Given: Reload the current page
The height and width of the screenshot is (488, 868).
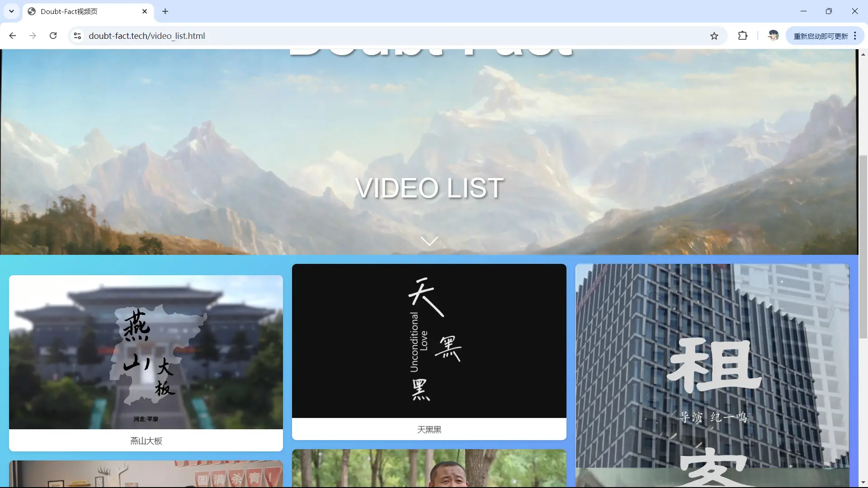Looking at the screenshot, I should tap(53, 36).
